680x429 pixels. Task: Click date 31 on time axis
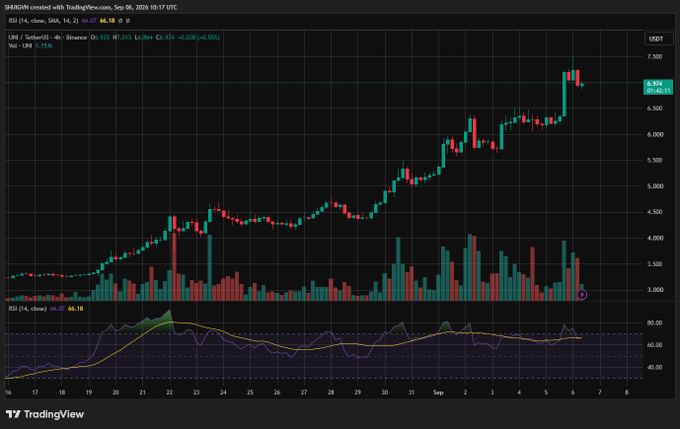click(411, 392)
